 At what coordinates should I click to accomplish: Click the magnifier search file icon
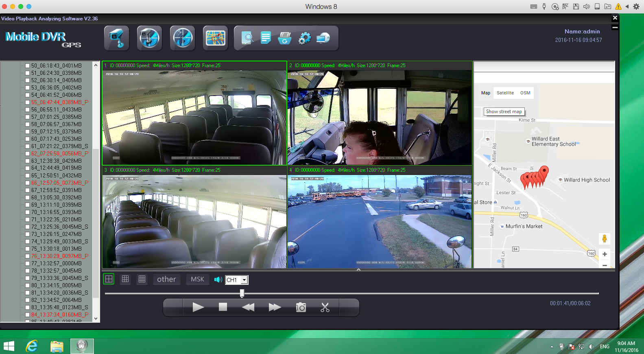(x=247, y=38)
